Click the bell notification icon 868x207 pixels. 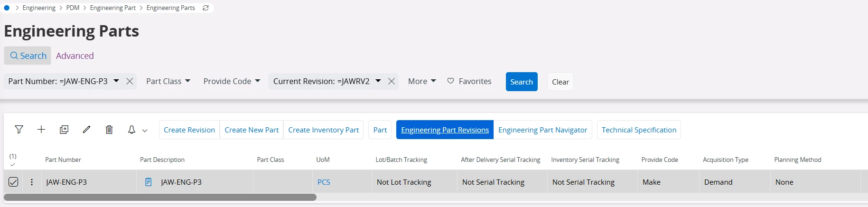point(132,130)
